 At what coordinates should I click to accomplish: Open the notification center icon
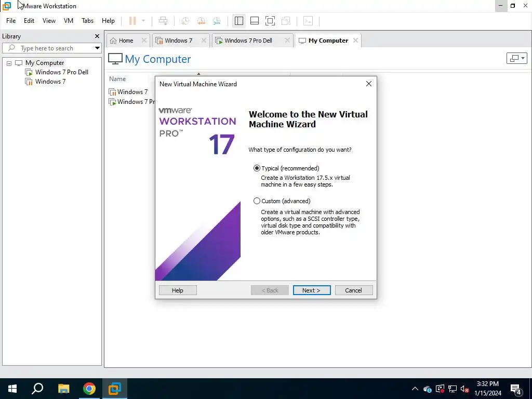[x=516, y=389]
